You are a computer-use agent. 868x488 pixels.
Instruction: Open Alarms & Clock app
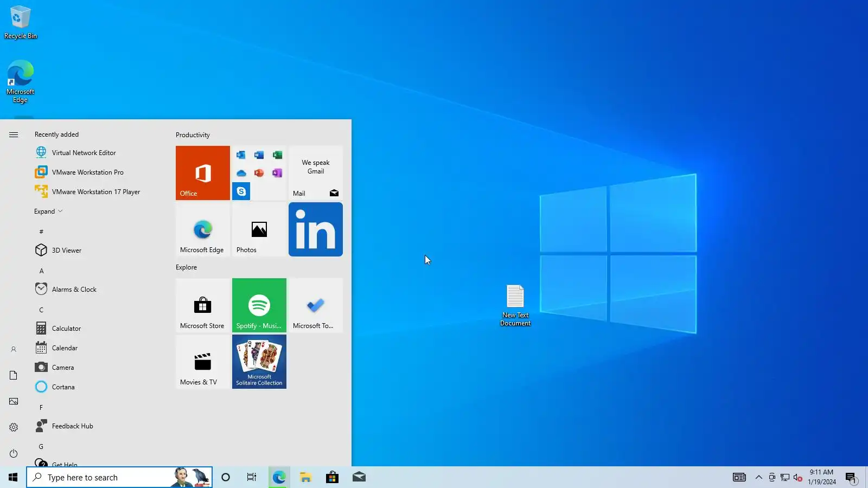(x=98, y=290)
